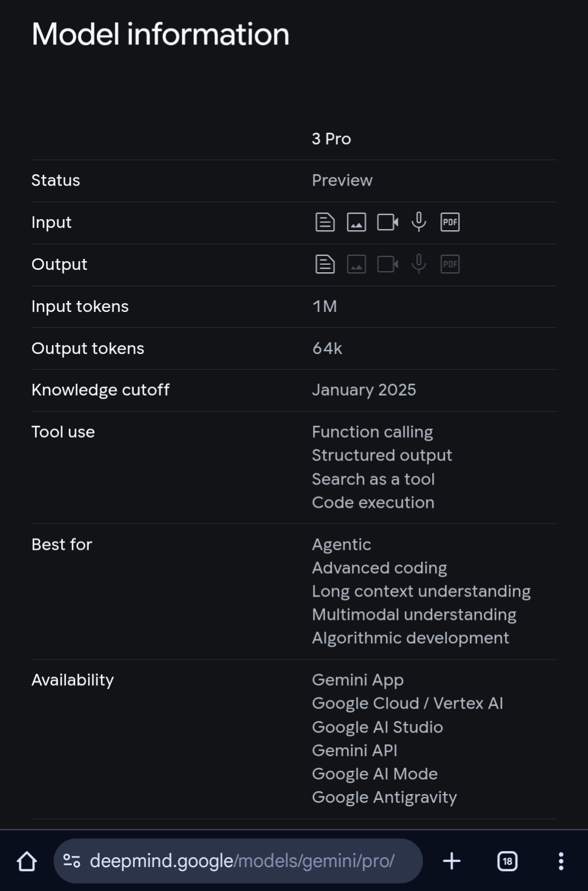Click the text document icon in Output row
Screen dimensions: 588x891
click(325, 265)
